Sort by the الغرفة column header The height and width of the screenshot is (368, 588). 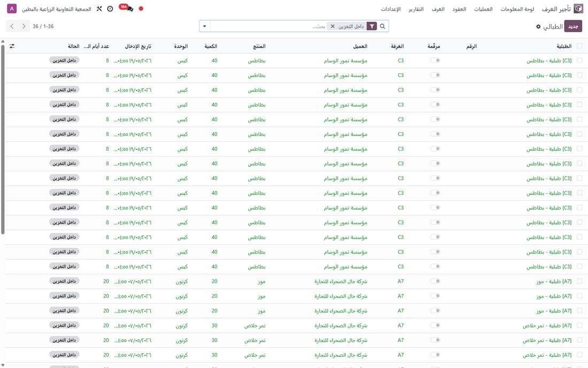point(397,46)
